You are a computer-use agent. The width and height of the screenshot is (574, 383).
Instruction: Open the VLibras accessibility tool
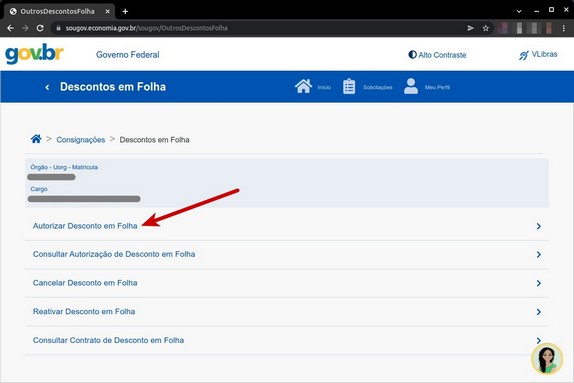coord(538,55)
